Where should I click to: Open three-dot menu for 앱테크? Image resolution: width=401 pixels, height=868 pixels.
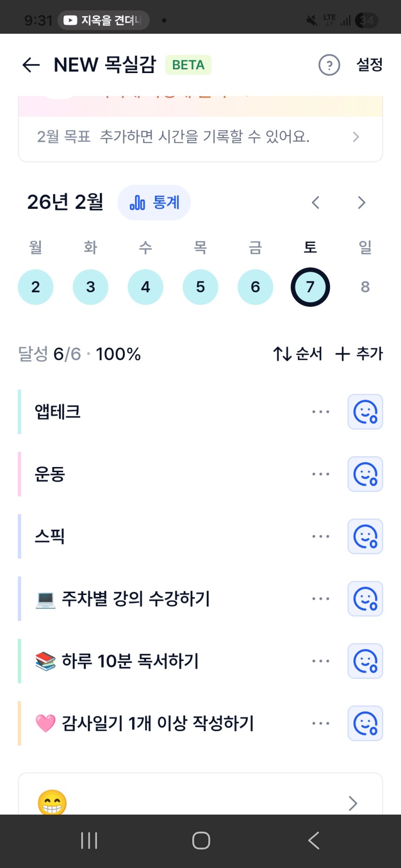pyautogui.click(x=321, y=412)
